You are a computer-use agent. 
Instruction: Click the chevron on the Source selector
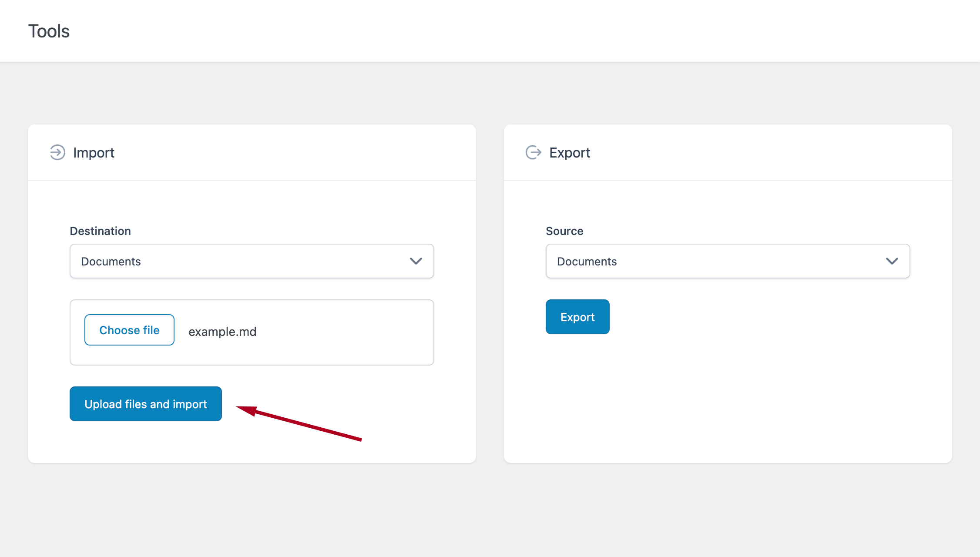[893, 261]
